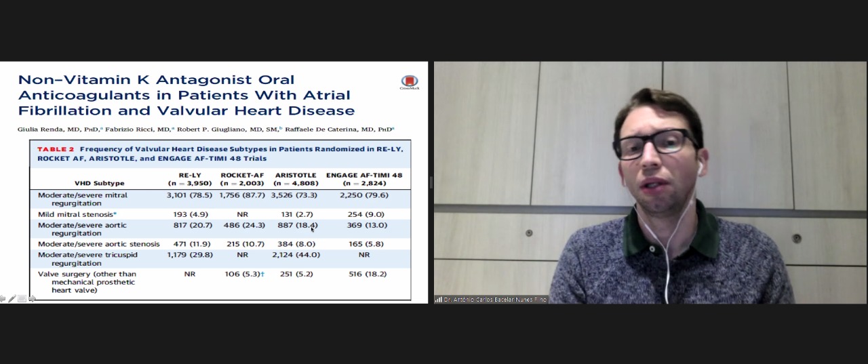Click the value '3,101 (78.5)'
868x364 pixels.
pyautogui.click(x=190, y=195)
